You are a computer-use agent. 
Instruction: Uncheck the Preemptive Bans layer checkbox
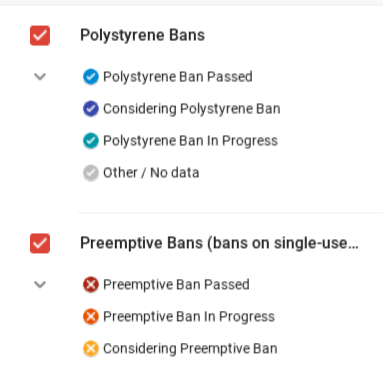40,243
